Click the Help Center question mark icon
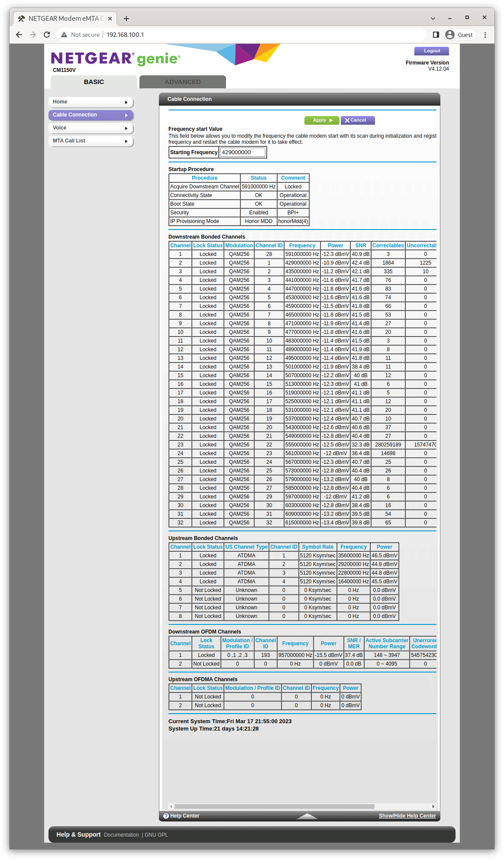The height and width of the screenshot is (860, 504). [x=166, y=816]
